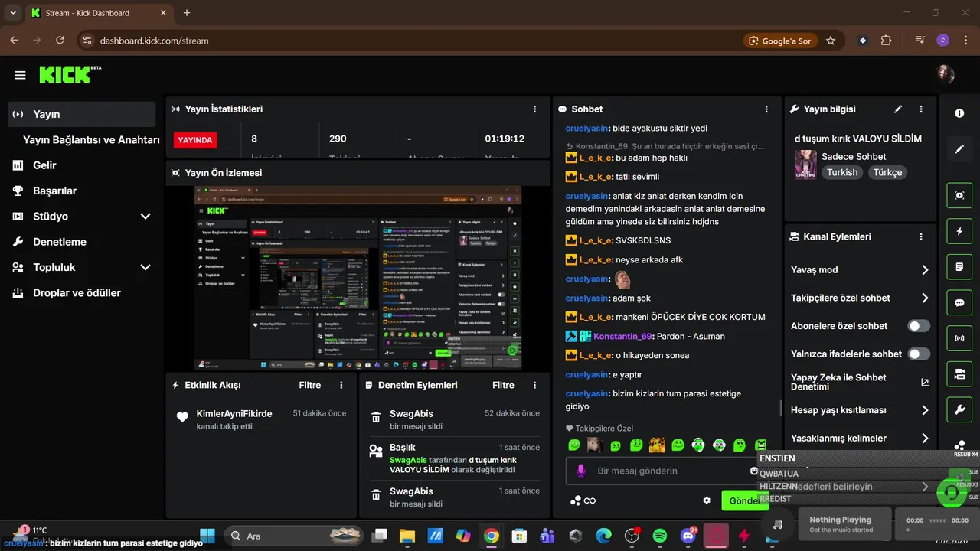The width and height of the screenshot is (980, 551).
Task: Click the chat bubble icon in right sidebar
Action: point(959,302)
